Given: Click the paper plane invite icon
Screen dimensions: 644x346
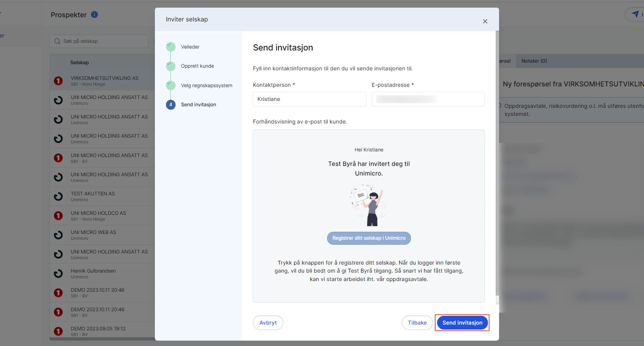Looking at the screenshot, I should click(x=635, y=14).
